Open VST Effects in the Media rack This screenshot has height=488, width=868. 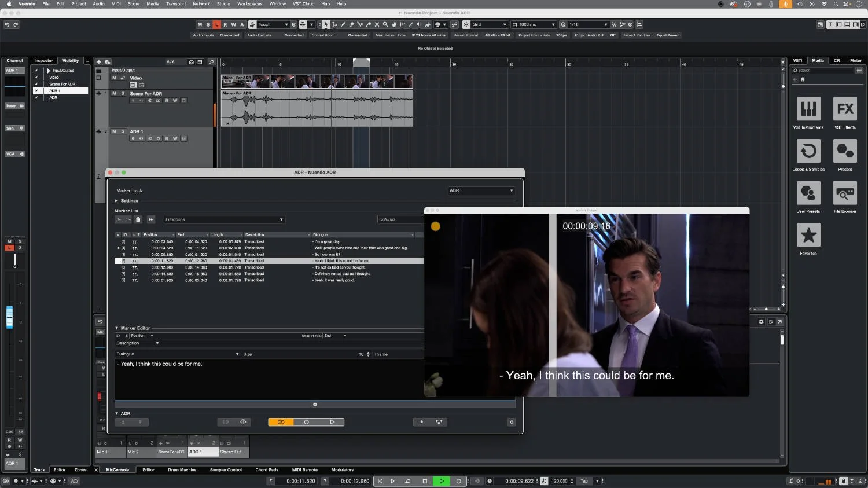[x=845, y=113]
